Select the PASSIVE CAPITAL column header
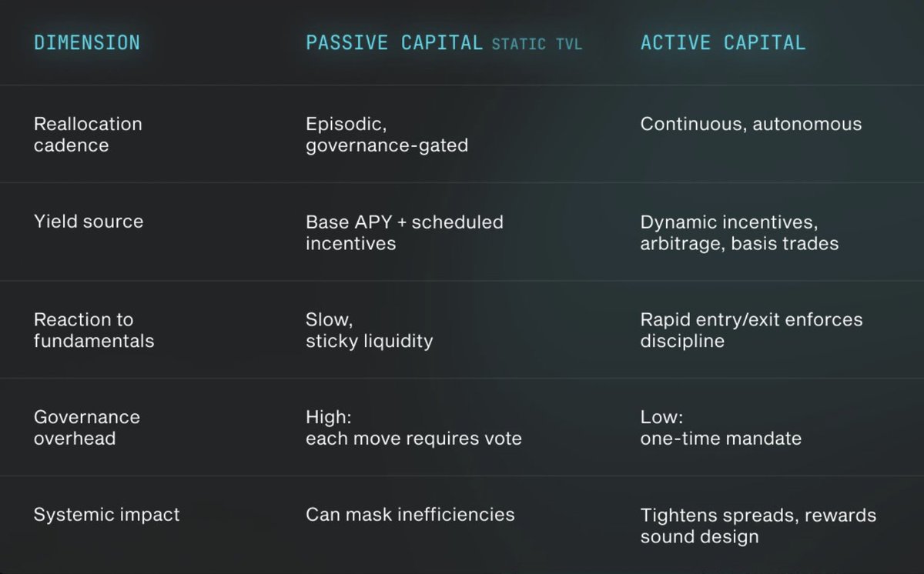The height and width of the screenshot is (574, 924). (x=394, y=42)
